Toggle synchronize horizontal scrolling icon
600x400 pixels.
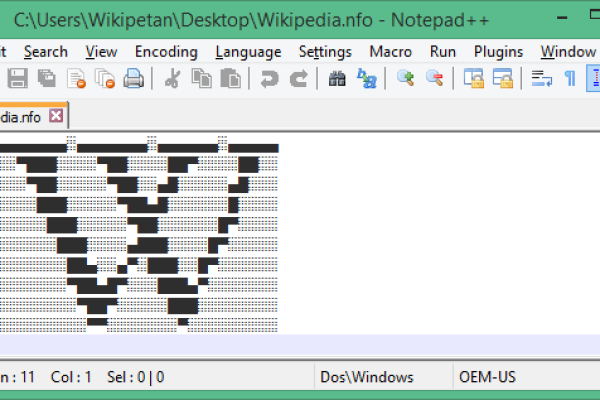click(x=502, y=78)
